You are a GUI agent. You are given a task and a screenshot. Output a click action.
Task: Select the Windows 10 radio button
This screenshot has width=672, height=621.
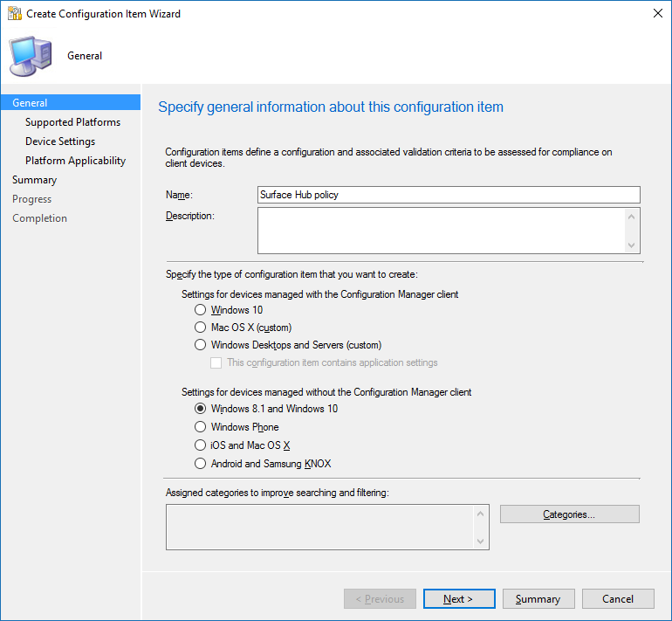point(201,310)
